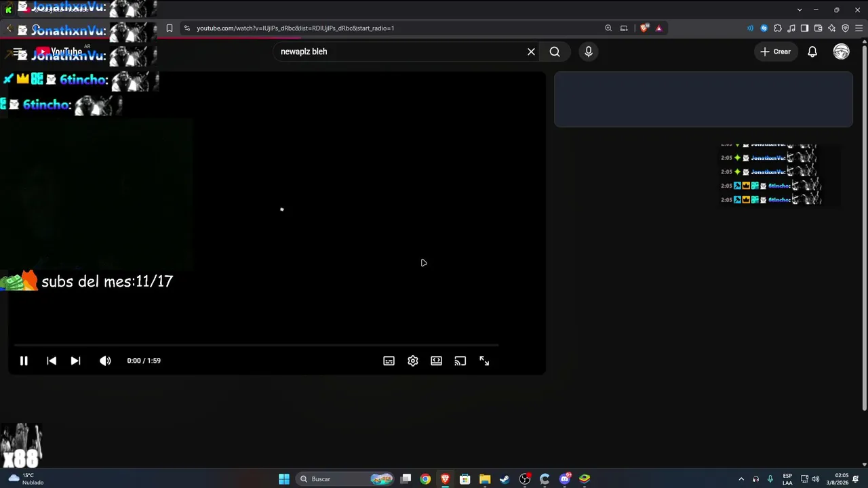Pause the YouTube video
The width and height of the screenshot is (868, 488).
24,361
